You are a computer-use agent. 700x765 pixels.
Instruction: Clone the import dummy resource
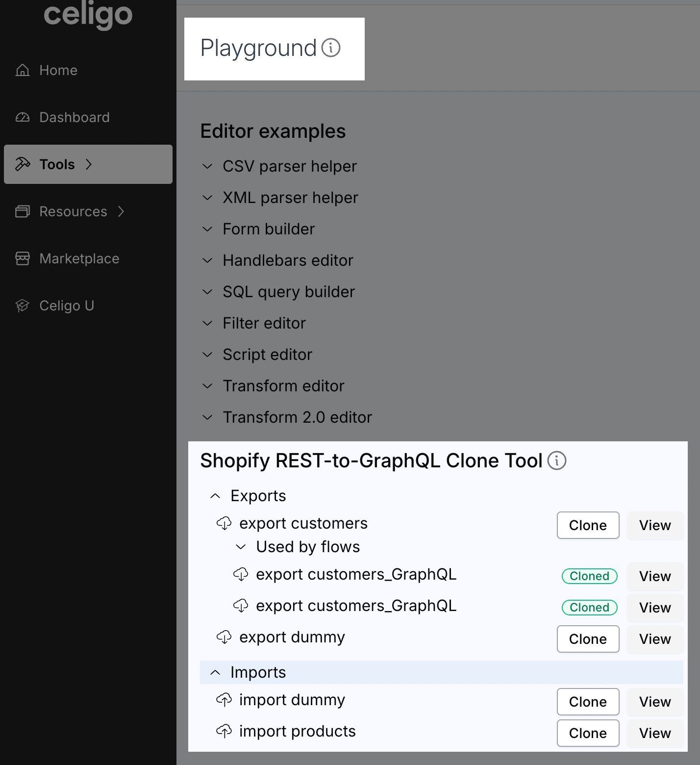click(x=588, y=702)
